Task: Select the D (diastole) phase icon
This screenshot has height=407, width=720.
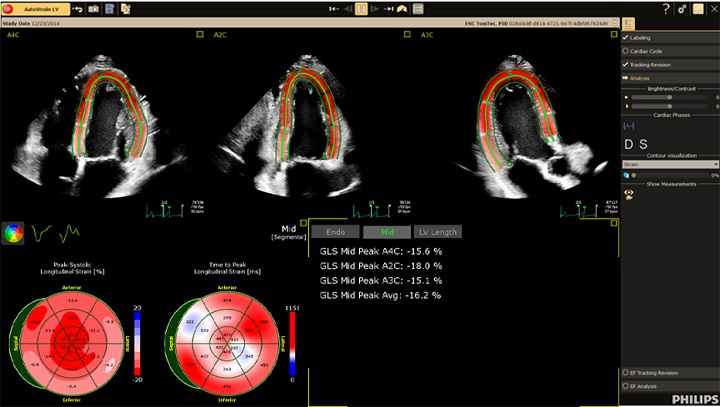Action: coord(630,144)
